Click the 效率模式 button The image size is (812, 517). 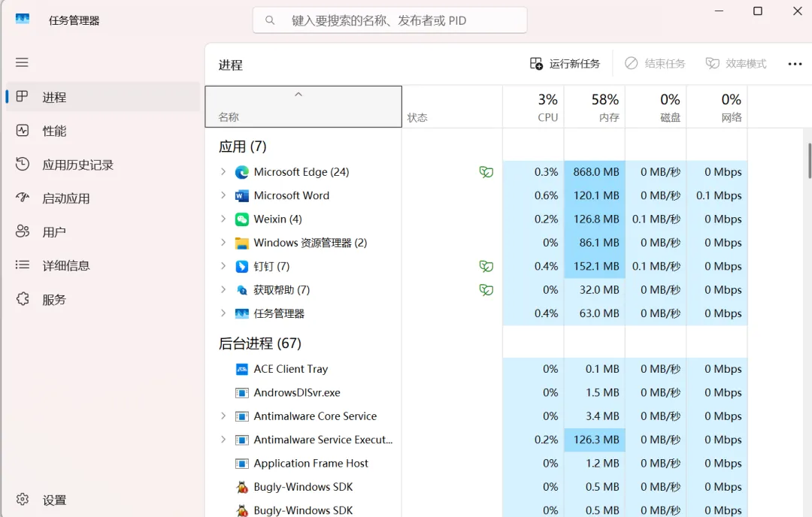point(736,64)
